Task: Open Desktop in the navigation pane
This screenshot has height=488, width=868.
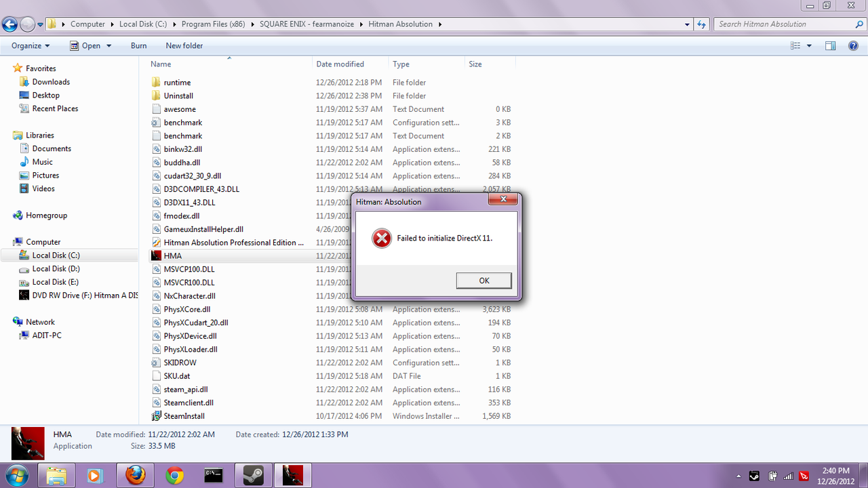Action: [x=46, y=96]
